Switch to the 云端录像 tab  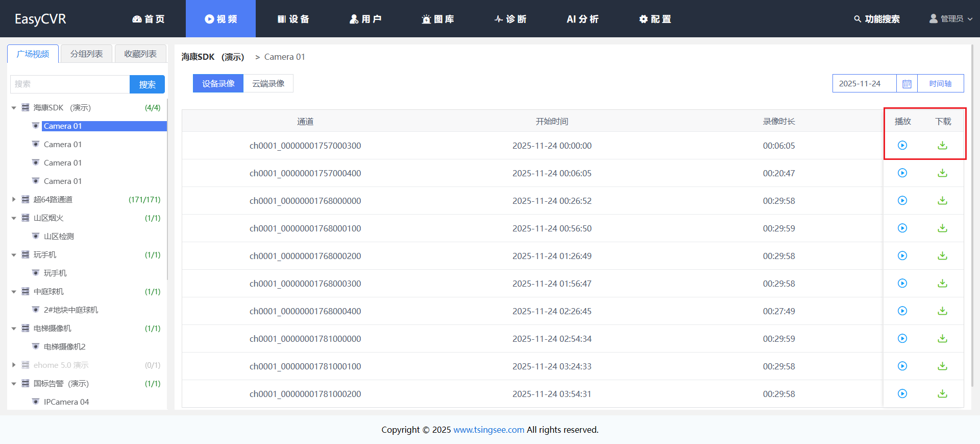click(x=268, y=84)
